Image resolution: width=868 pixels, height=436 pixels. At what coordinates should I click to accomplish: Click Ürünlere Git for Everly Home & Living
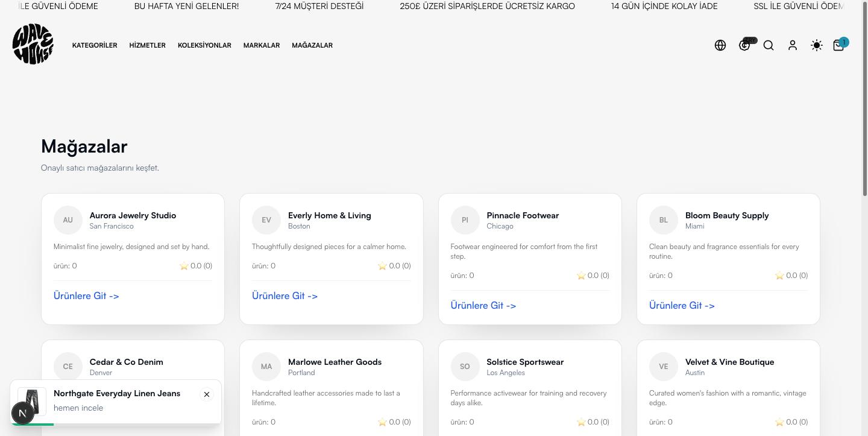point(285,295)
